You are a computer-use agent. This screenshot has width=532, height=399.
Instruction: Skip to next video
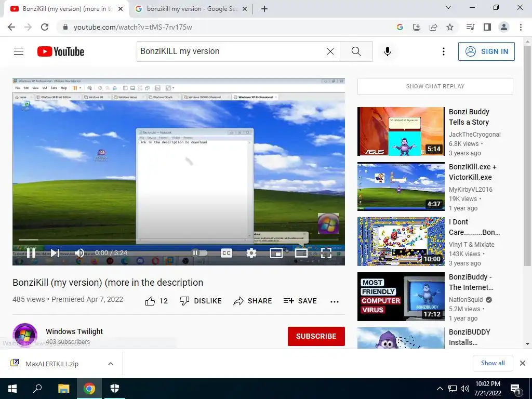pos(55,253)
